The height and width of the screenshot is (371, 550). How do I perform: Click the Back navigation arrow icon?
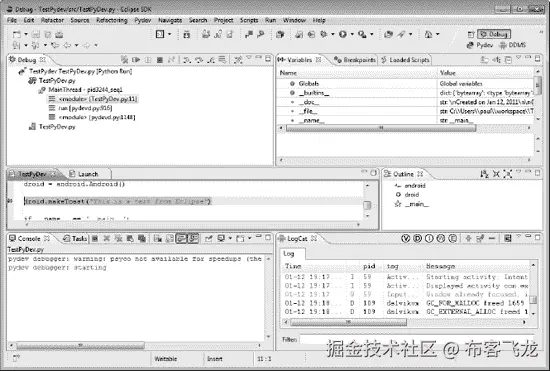coord(67,45)
